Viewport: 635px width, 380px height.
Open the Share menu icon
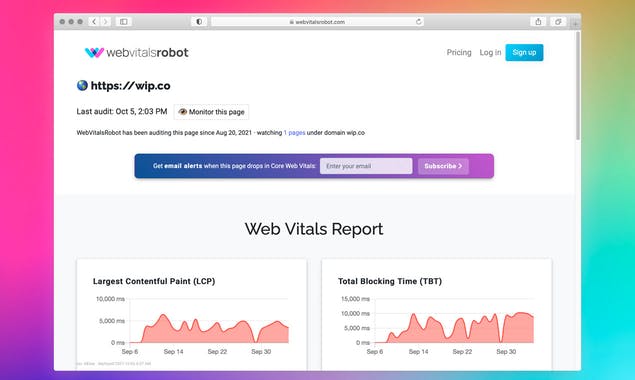pyautogui.click(x=538, y=21)
